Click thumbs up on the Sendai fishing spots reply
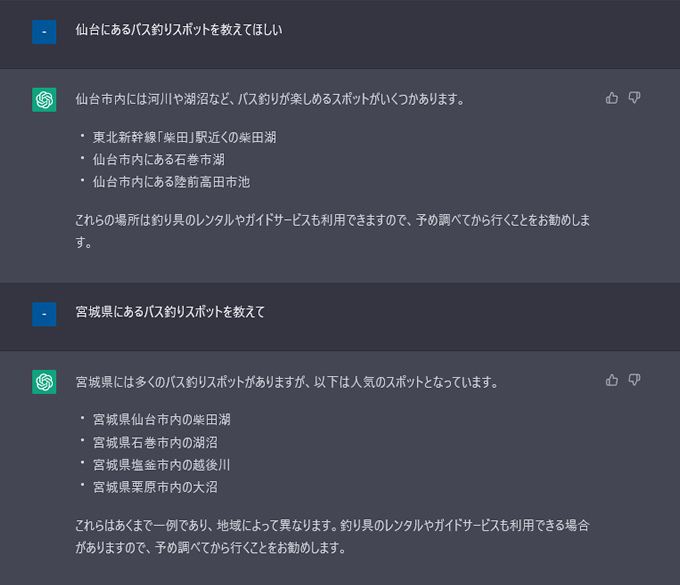The image size is (680, 585). [x=611, y=98]
